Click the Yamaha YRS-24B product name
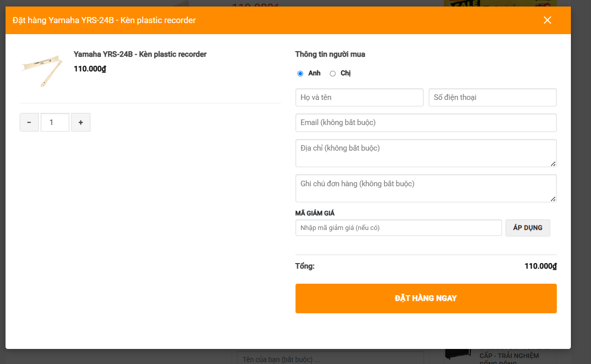This screenshot has width=591, height=364. [x=140, y=54]
